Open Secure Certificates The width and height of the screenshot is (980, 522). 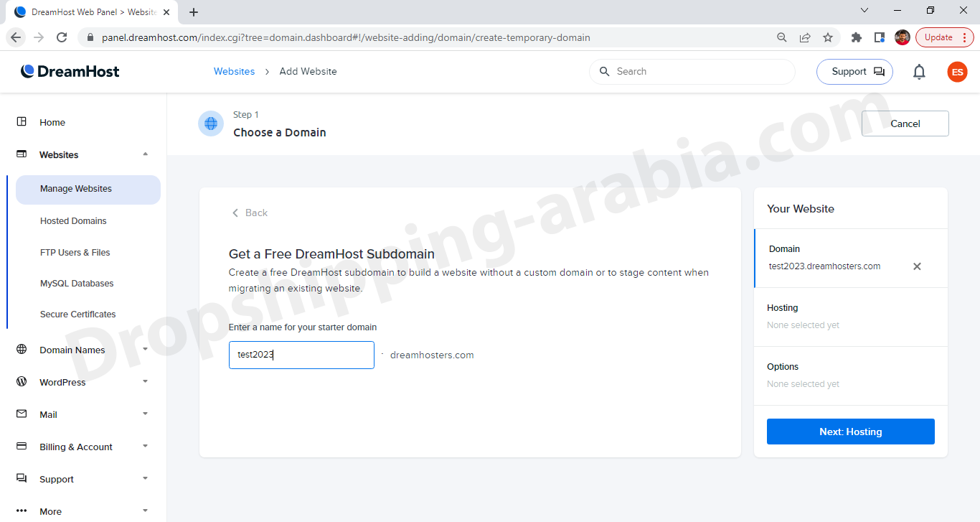[x=77, y=314]
